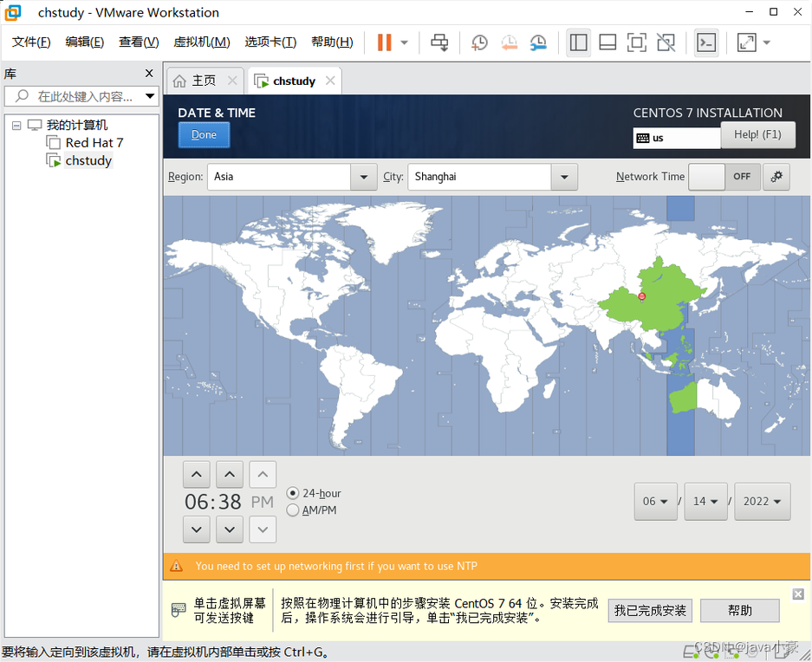Viewport: 812px width, 662px height.
Task: Click the Help! (F1) button
Action: click(x=757, y=134)
